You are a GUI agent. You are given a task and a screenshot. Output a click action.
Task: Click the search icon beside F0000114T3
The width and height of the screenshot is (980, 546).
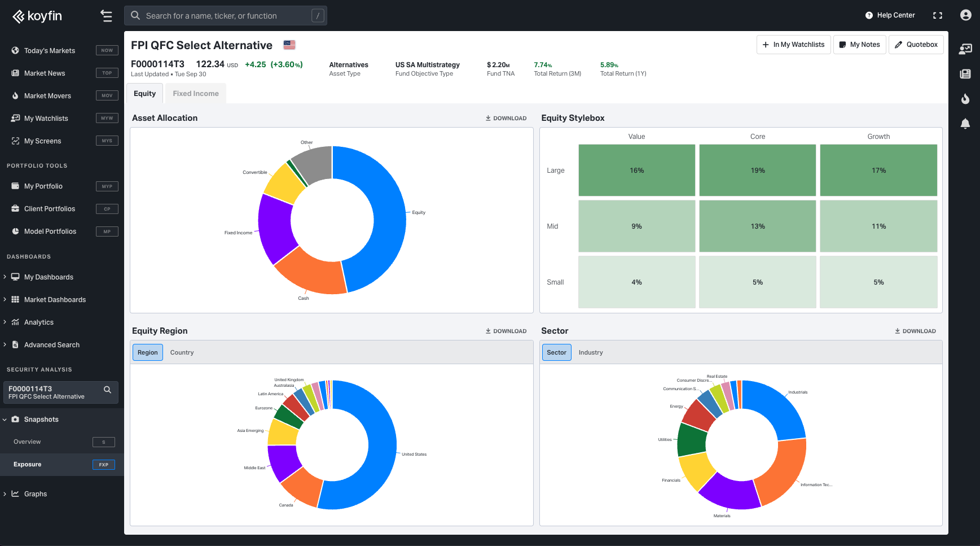(x=107, y=390)
